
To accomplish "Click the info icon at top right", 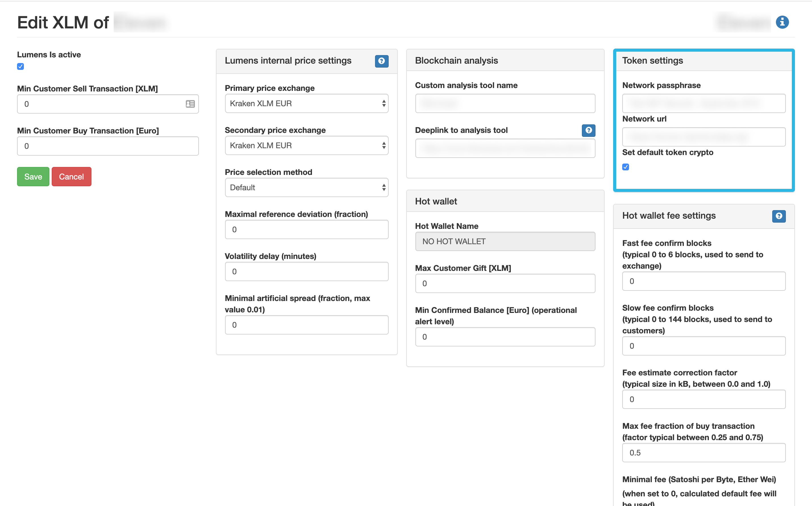I will pos(782,22).
